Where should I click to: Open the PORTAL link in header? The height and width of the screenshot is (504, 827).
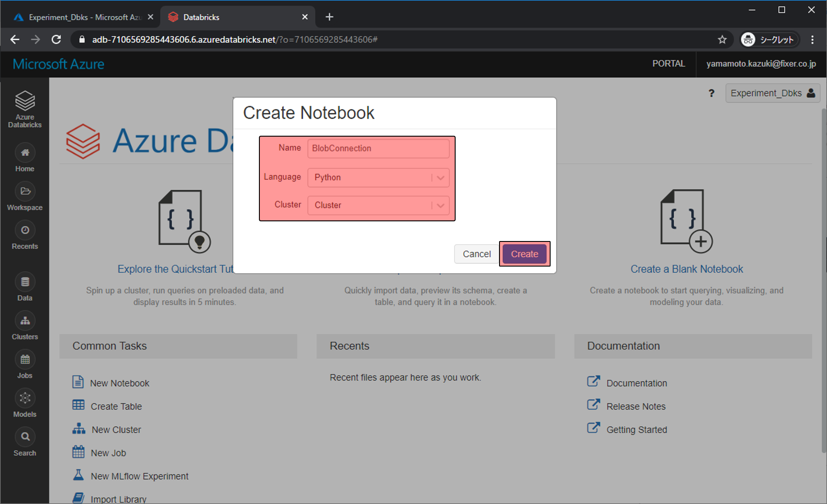pos(668,64)
